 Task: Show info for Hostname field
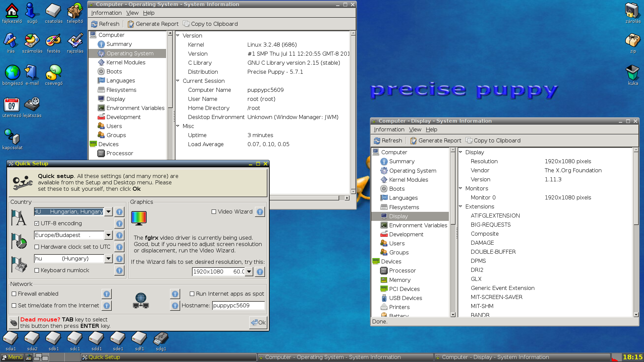[x=175, y=306]
